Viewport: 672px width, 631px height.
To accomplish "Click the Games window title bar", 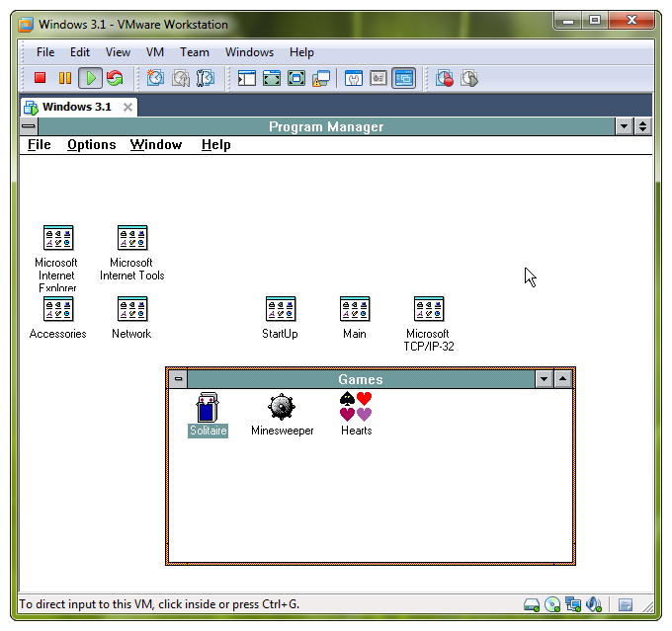I will click(360, 379).
